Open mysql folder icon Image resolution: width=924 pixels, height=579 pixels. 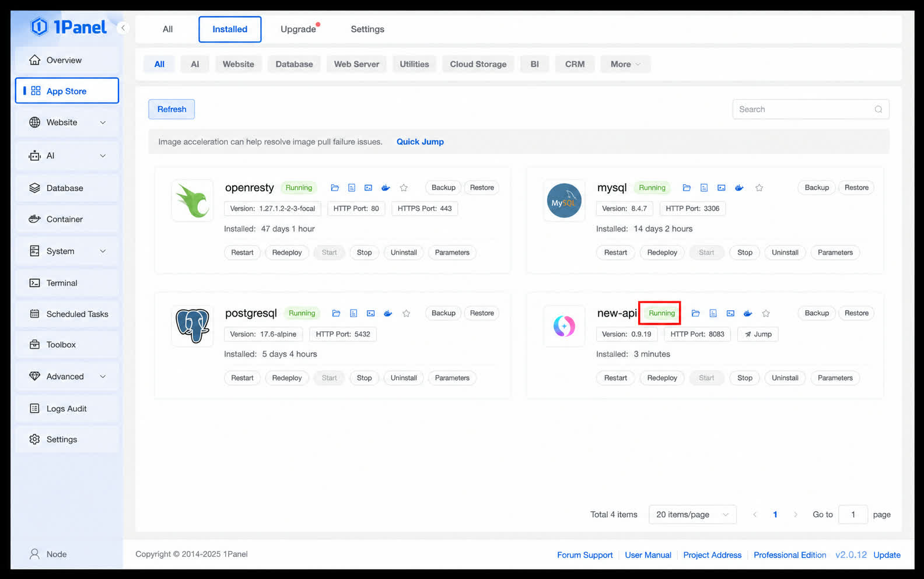tap(687, 188)
